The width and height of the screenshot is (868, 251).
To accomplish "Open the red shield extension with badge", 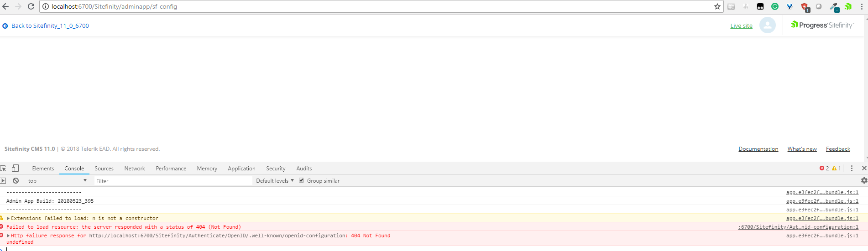I will (x=805, y=7).
